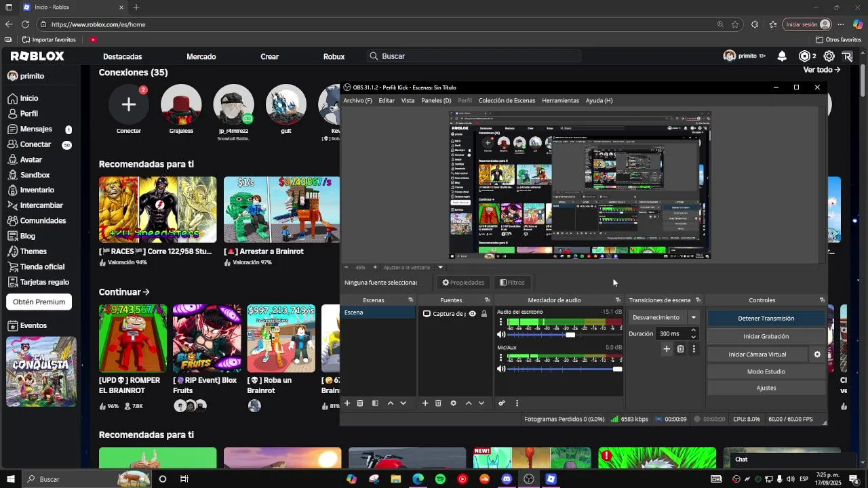
Task: Add a scene transition with plus icon
Action: pos(667,349)
